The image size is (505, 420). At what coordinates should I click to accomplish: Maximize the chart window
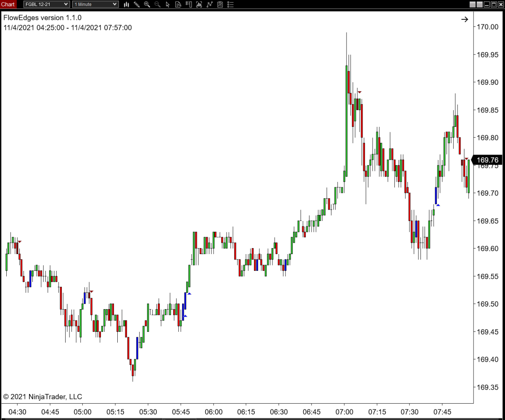click(494, 5)
